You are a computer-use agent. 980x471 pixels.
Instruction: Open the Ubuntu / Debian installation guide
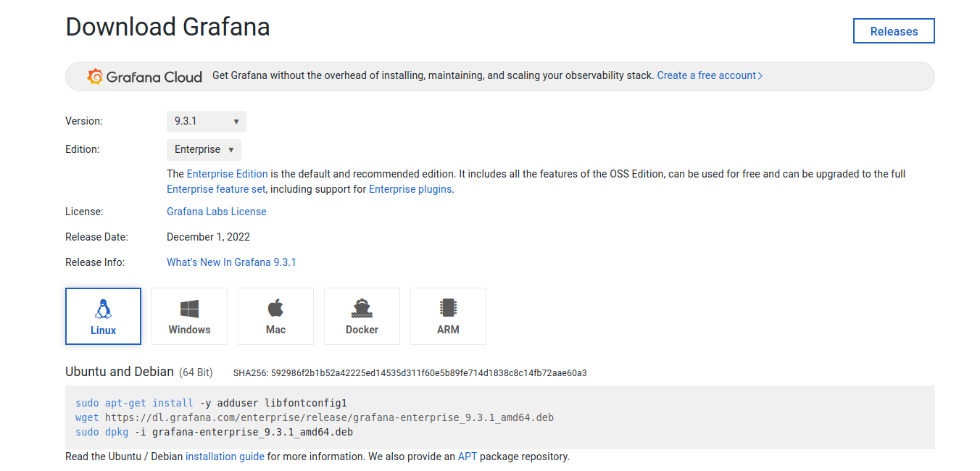click(225, 456)
